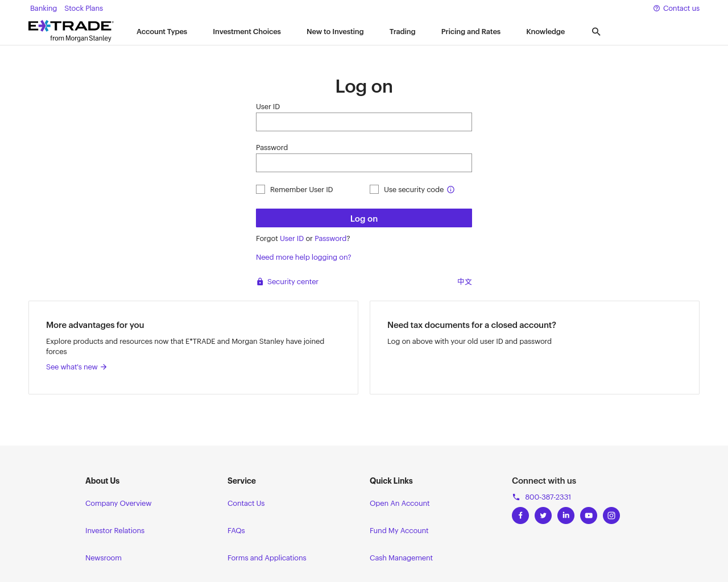Click the purple Log on button

point(364,218)
